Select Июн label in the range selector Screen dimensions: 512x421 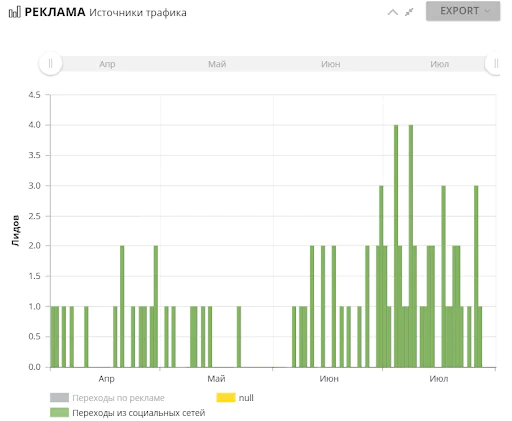[331, 64]
